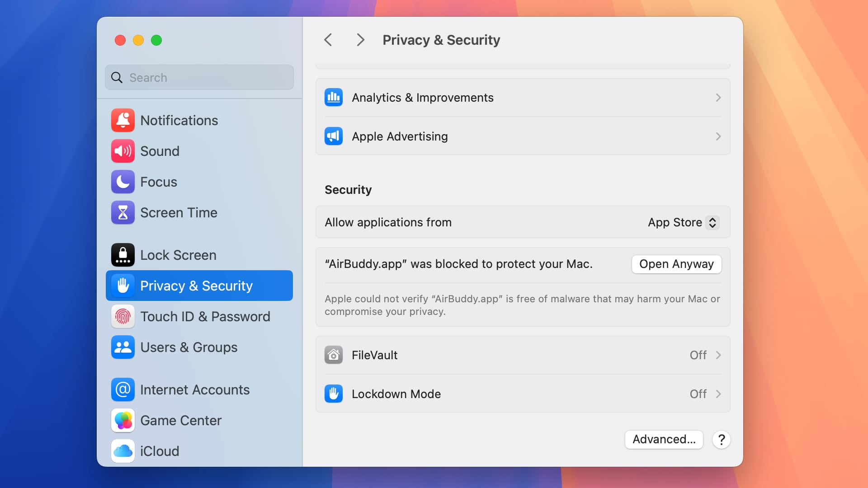
Task: Click the Lock Screen icon
Action: tap(123, 255)
